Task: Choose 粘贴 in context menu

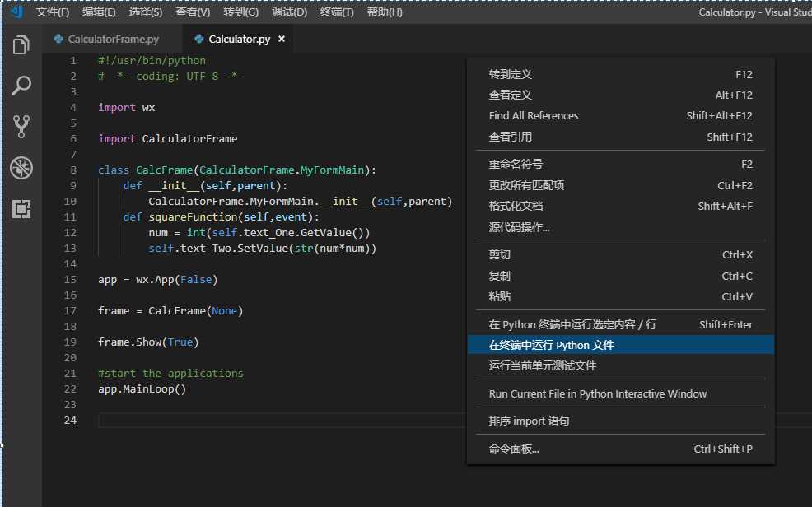Action: point(620,296)
